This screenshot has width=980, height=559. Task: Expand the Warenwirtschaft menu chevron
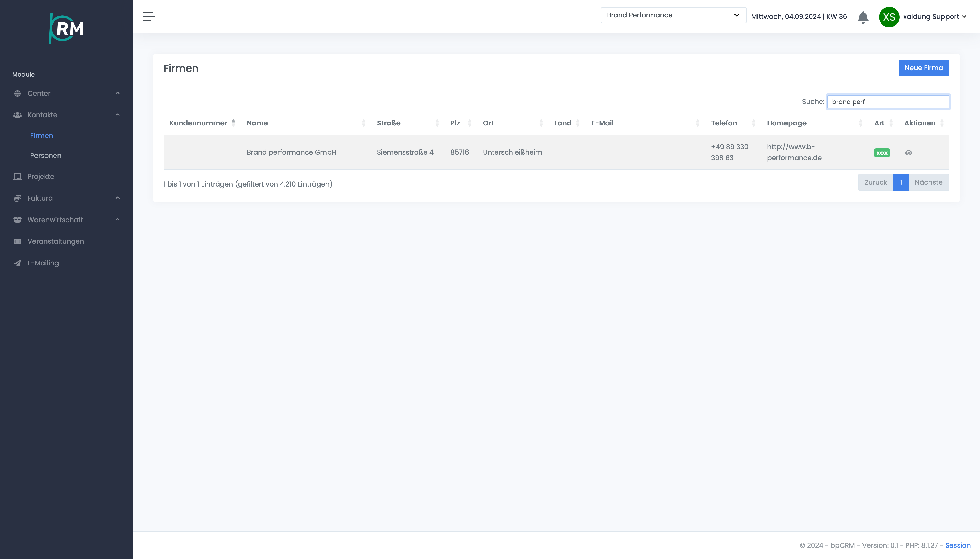[118, 220]
